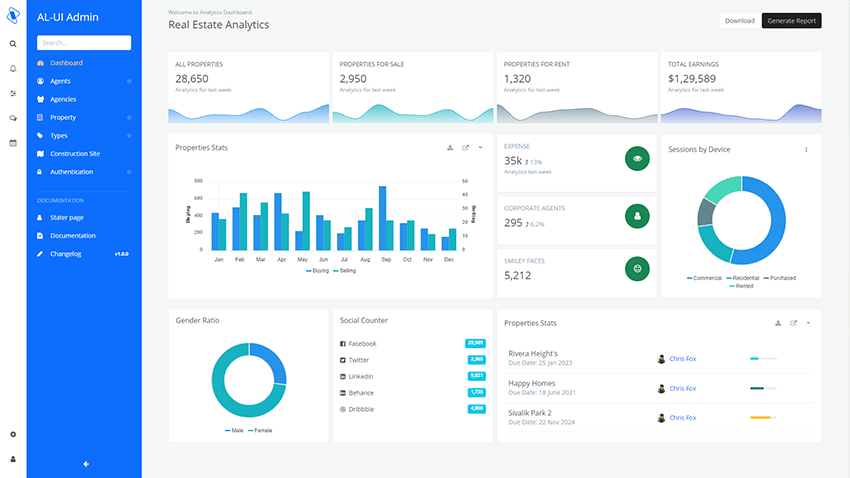Click the sidebar collapse left arrow
This screenshot has height=478, width=850.
[x=86, y=463]
